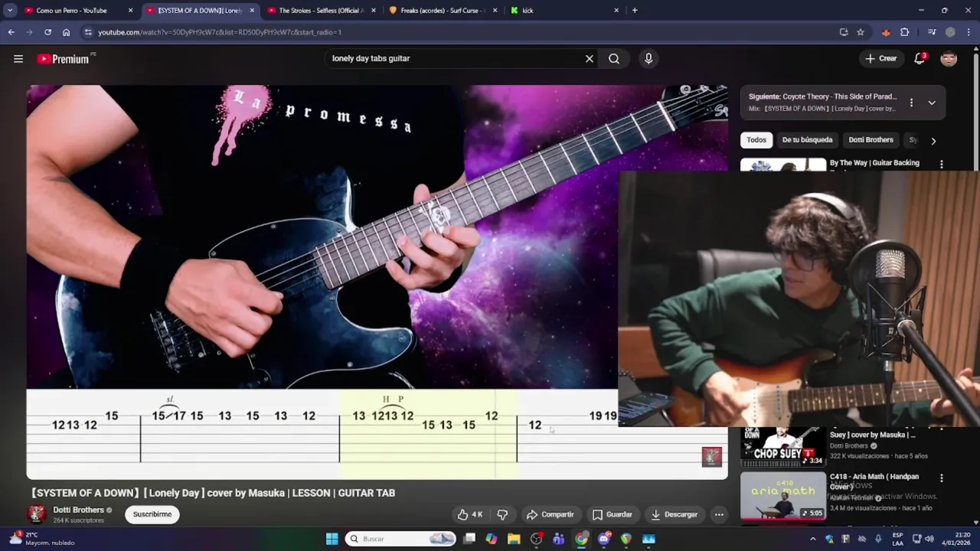Reload the page
Viewport: 980px width, 551px height.
coord(47,32)
